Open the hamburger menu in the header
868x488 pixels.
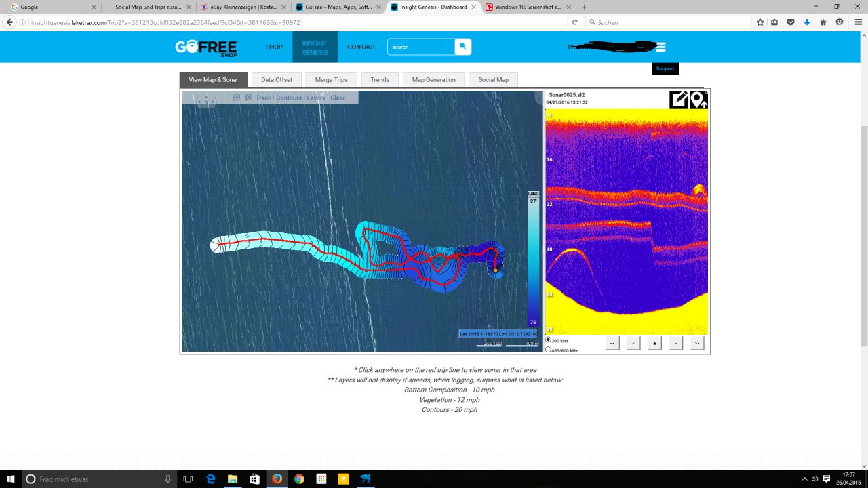(x=660, y=47)
